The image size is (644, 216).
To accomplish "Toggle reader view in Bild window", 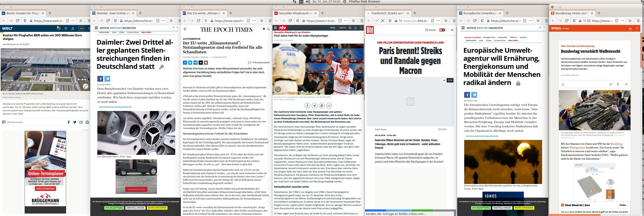I will pyautogui.click(x=432, y=21).
